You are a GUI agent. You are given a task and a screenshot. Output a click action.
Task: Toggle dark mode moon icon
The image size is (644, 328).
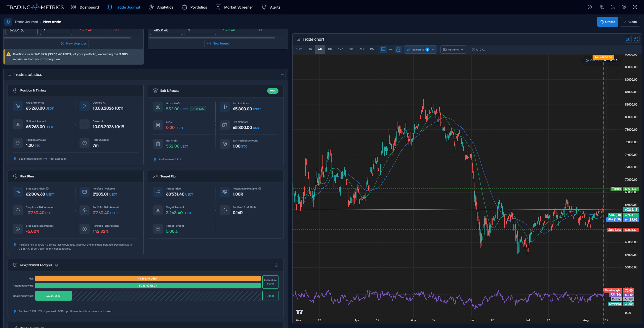(613, 7)
